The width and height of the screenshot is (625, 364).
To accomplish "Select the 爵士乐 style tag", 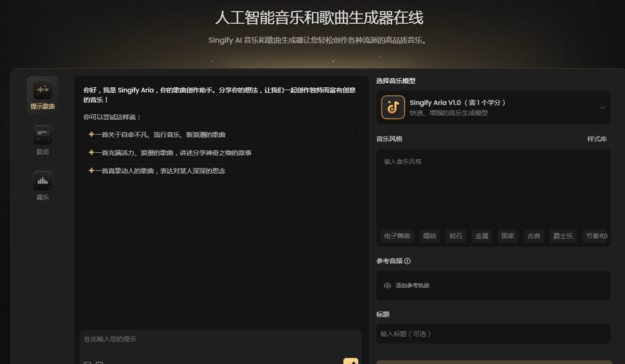I will pos(563,236).
